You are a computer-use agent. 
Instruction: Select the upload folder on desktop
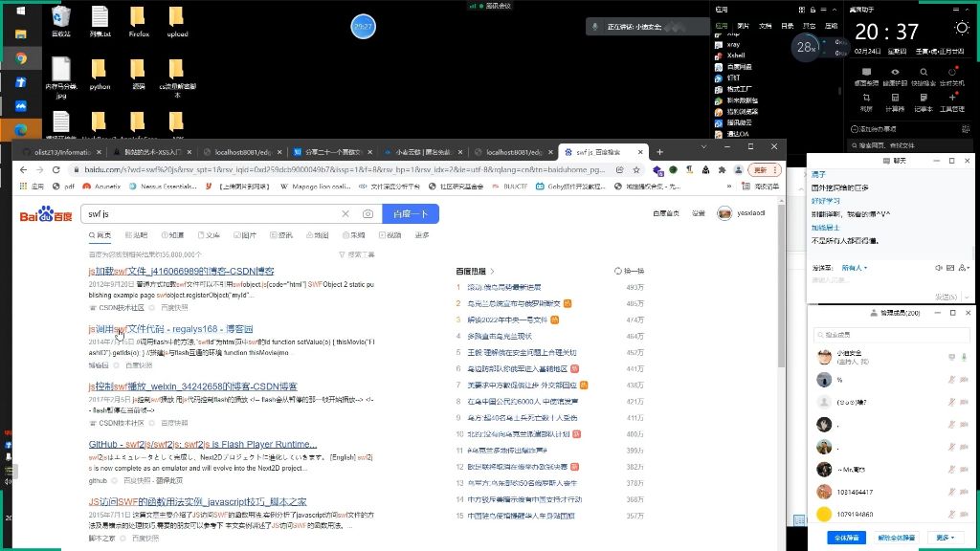point(177,22)
